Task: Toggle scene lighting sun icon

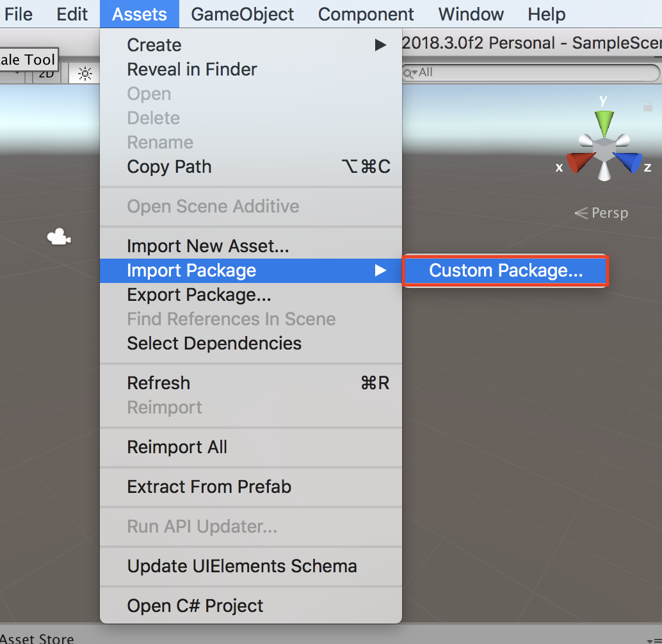Action: click(x=85, y=74)
